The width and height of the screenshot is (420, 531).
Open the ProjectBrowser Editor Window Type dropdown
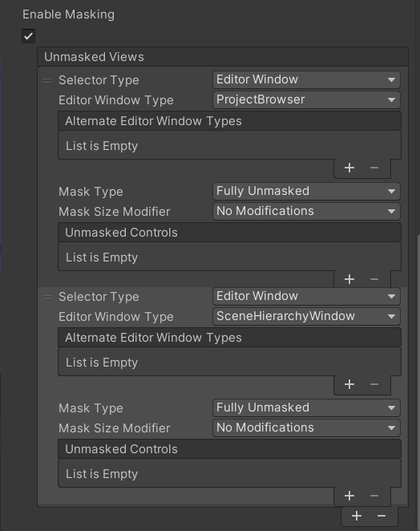pyautogui.click(x=306, y=99)
